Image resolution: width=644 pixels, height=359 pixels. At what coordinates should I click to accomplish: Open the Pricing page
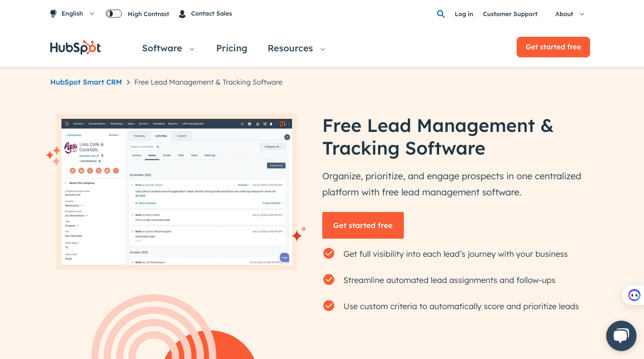[x=232, y=48]
